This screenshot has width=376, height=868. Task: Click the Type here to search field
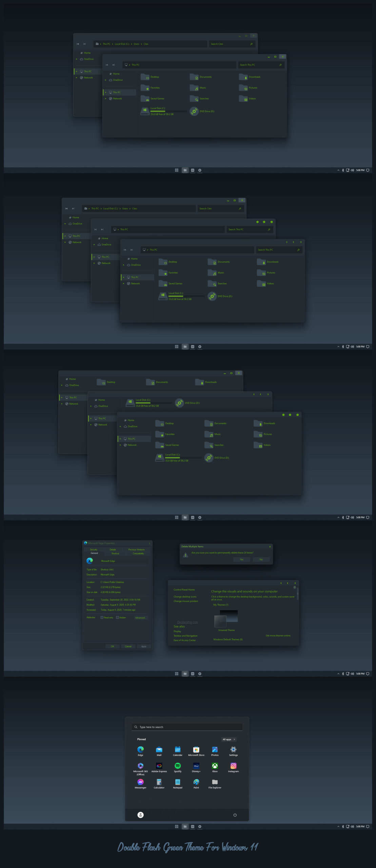pos(187,727)
